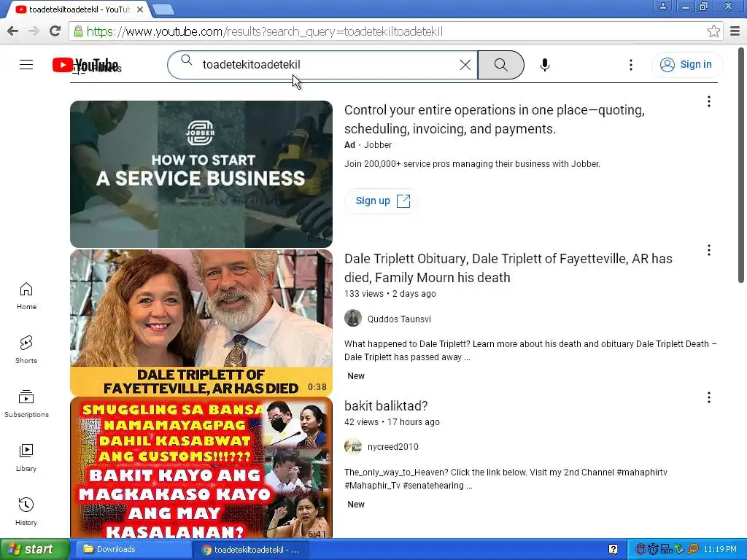Screen dimensions: 747x560
Task: Select the toadetekiltoadetekil - YouTube tab
Action: 76,9
